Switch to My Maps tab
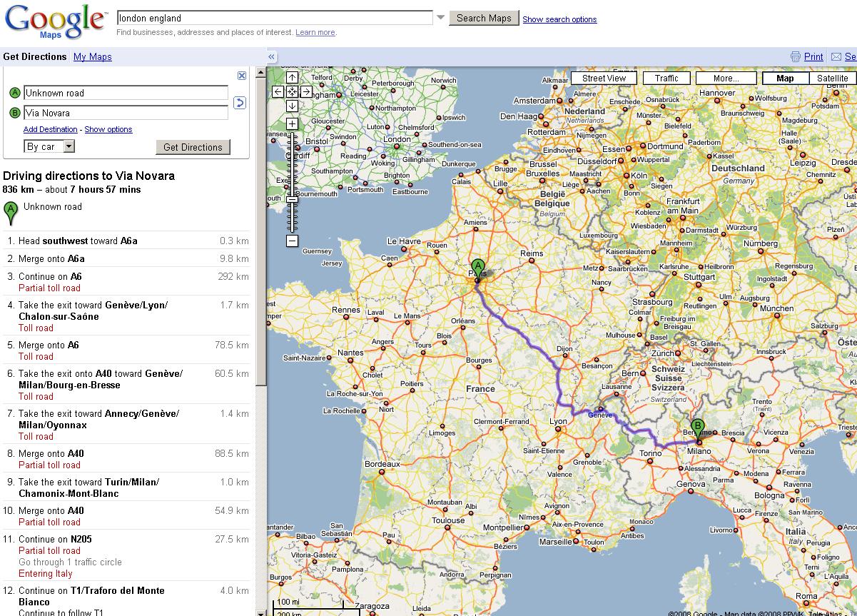Image resolution: width=857 pixels, height=616 pixels. [x=93, y=57]
